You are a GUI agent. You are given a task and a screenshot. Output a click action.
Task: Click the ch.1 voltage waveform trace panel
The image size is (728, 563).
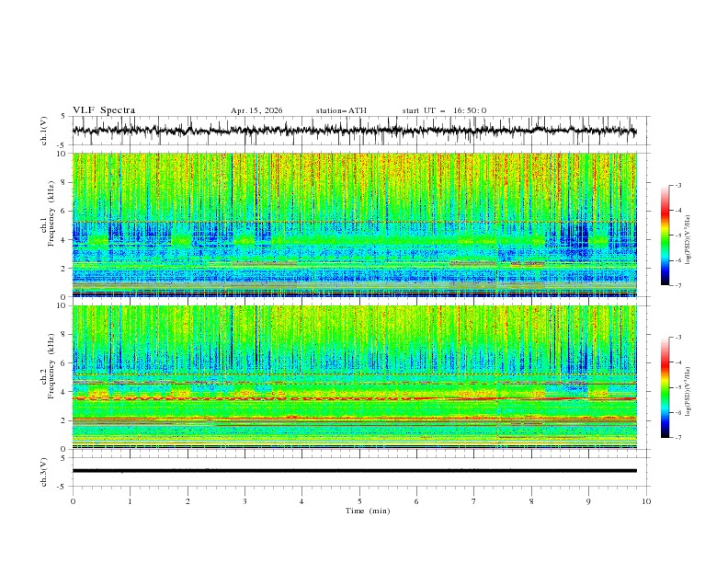[x=361, y=131]
